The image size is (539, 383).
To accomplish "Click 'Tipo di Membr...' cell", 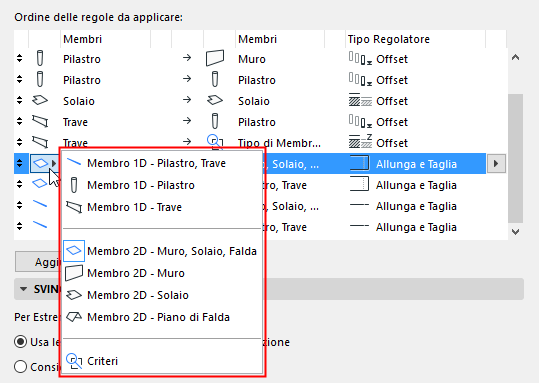I will (279, 143).
